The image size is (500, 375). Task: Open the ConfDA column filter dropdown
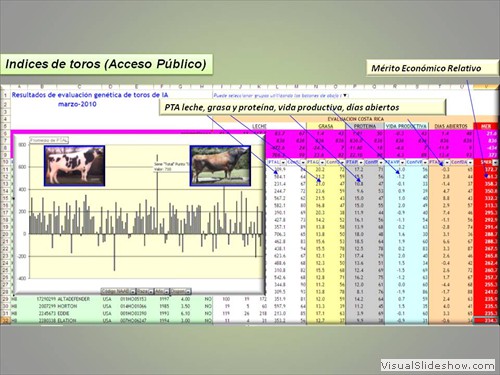[470, 162]
